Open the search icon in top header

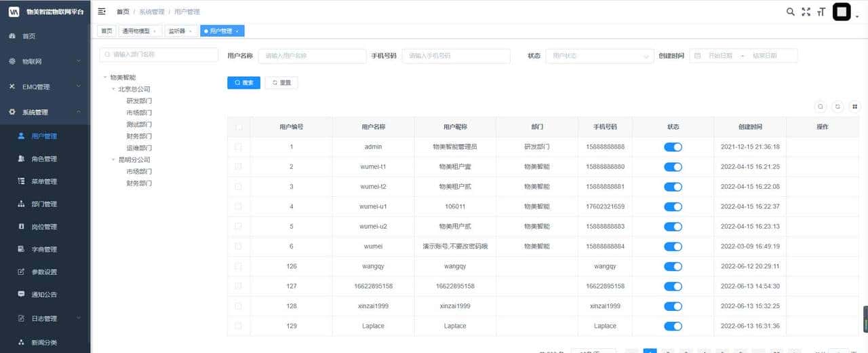point(790,12)
